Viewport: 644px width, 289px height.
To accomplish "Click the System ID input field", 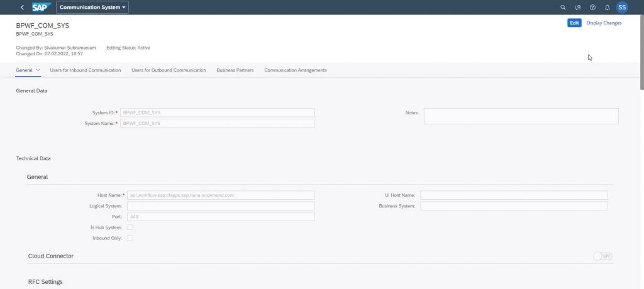I will click(218, 112).
